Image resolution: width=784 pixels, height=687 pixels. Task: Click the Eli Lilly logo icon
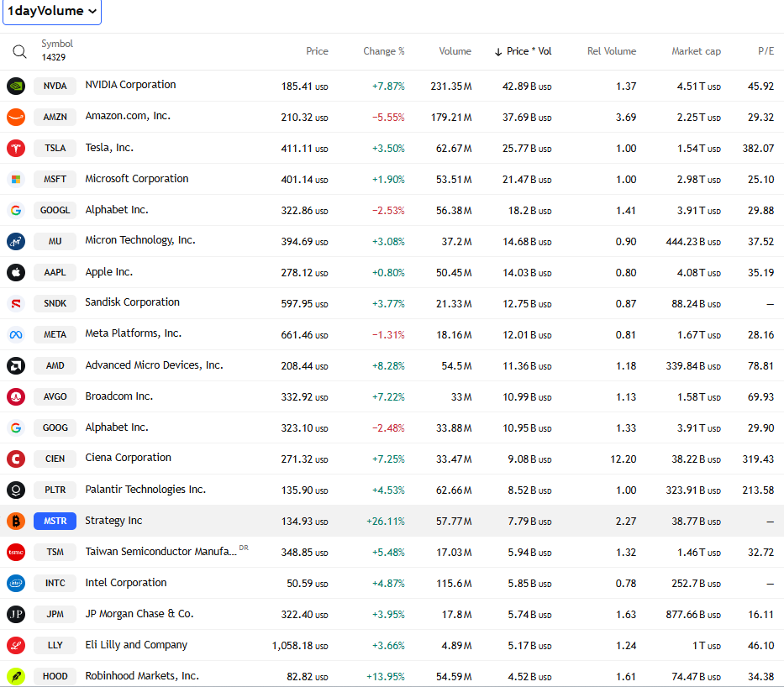click(16, 645)
